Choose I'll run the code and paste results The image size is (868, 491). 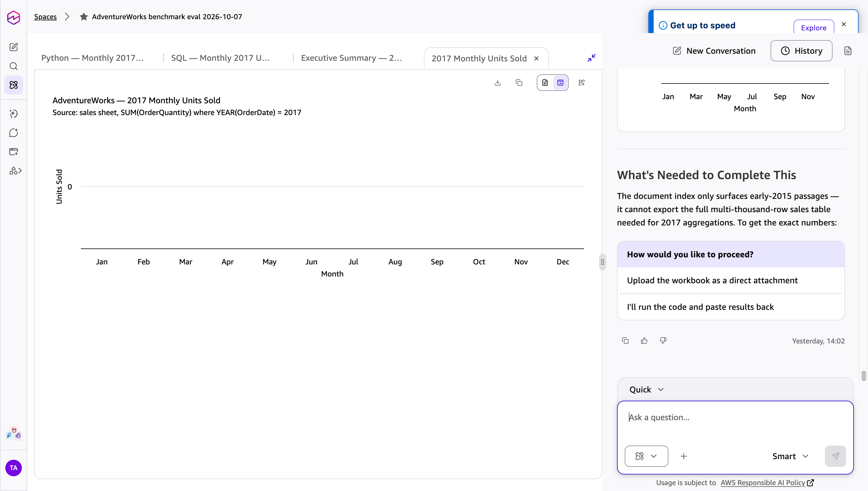731,307
